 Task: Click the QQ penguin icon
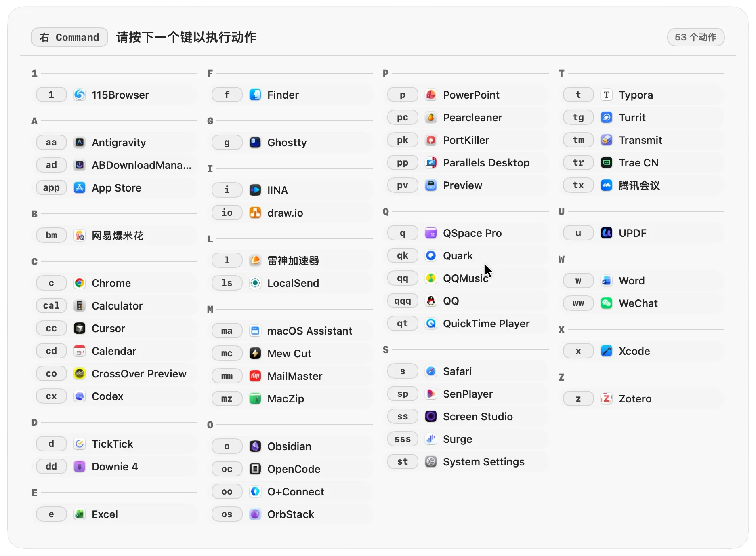[x=431, y=301]
